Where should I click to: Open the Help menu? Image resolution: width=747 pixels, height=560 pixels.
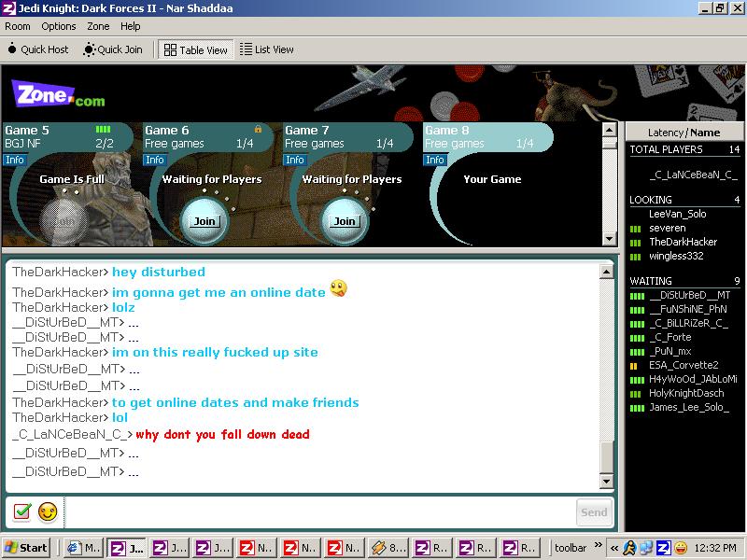point(130,27)
